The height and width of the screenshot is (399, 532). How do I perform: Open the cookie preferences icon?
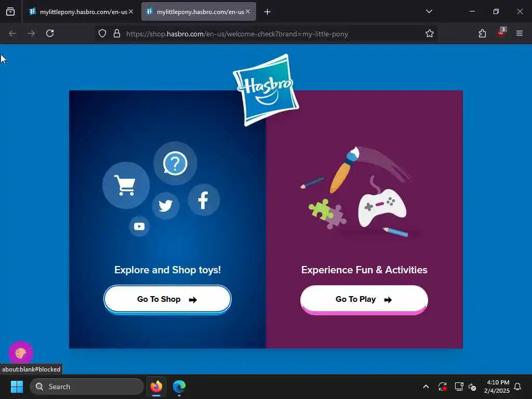(21, 353)
